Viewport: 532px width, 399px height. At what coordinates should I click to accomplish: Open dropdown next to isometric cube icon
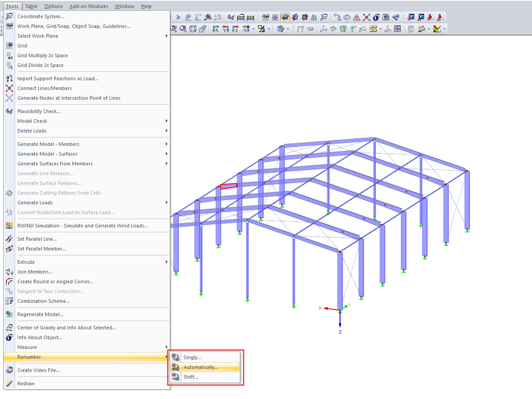288,29
